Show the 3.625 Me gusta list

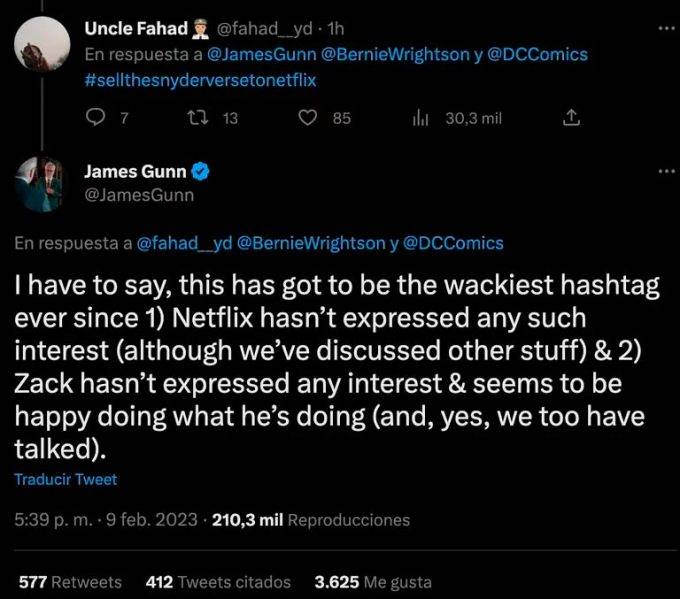tap(373, 581)
